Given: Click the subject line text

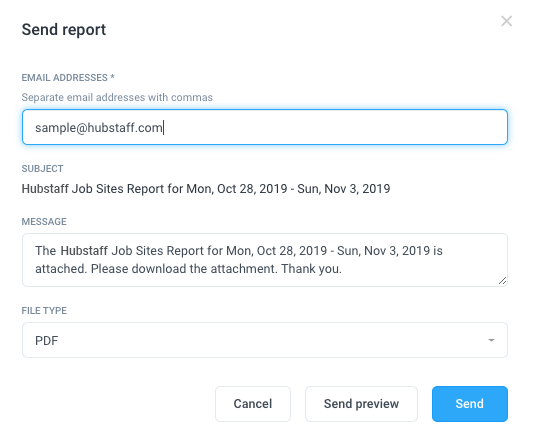Looking at the screenshot, I should click(x=206, y=189).
